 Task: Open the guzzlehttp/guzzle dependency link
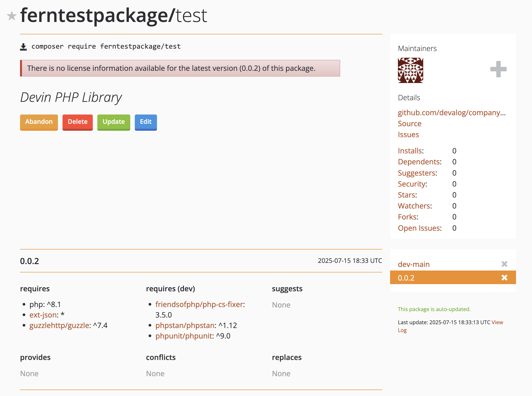59,326
